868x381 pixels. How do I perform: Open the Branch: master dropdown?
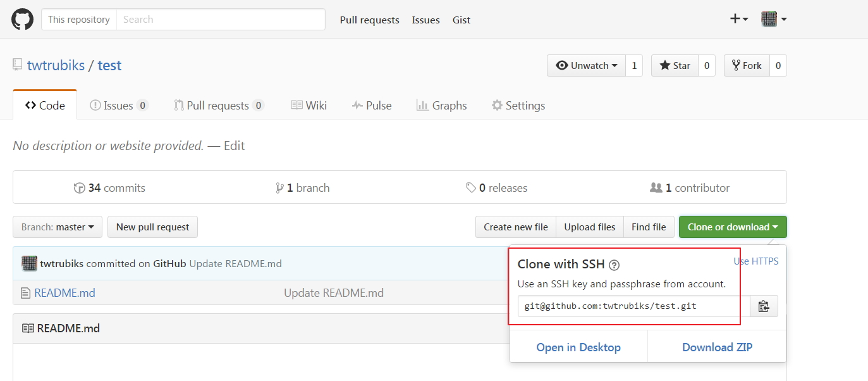point(58,227)
